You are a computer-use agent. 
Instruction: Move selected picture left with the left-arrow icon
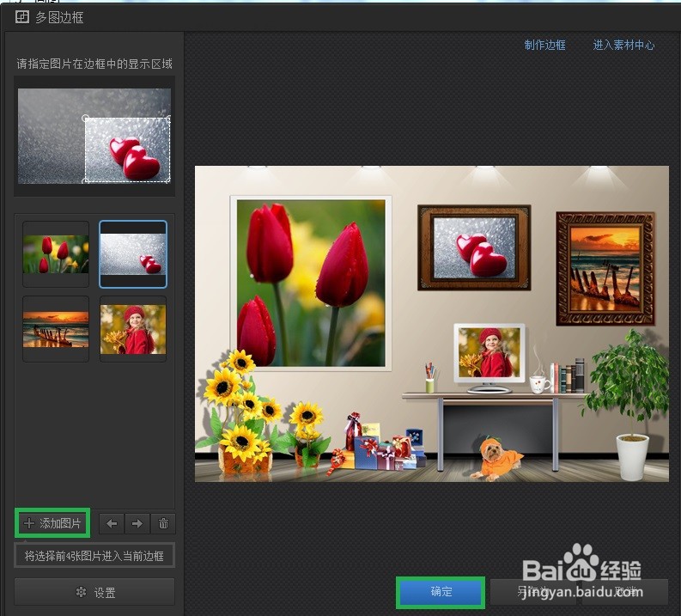tap(112, 523)
